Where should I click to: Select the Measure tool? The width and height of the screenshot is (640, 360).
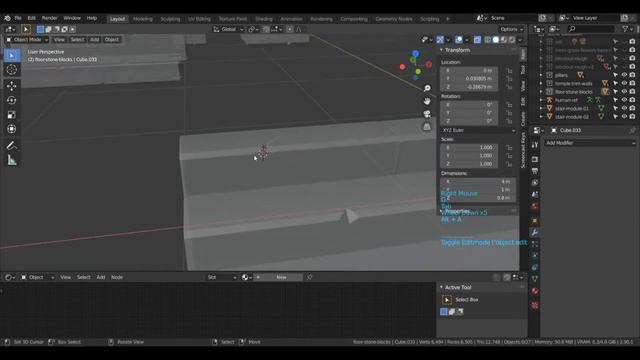click(12, 160)
